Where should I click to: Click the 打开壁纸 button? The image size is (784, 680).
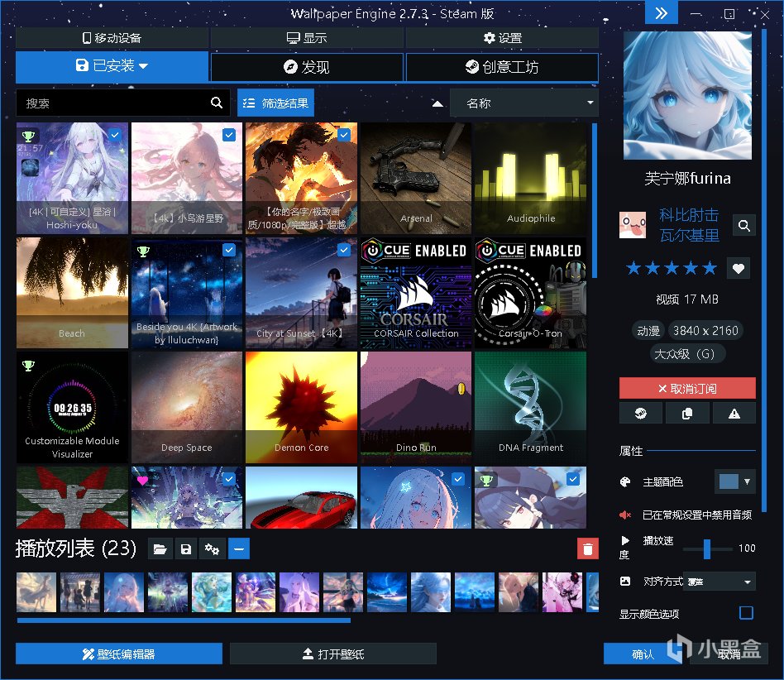tap(333, 654)
